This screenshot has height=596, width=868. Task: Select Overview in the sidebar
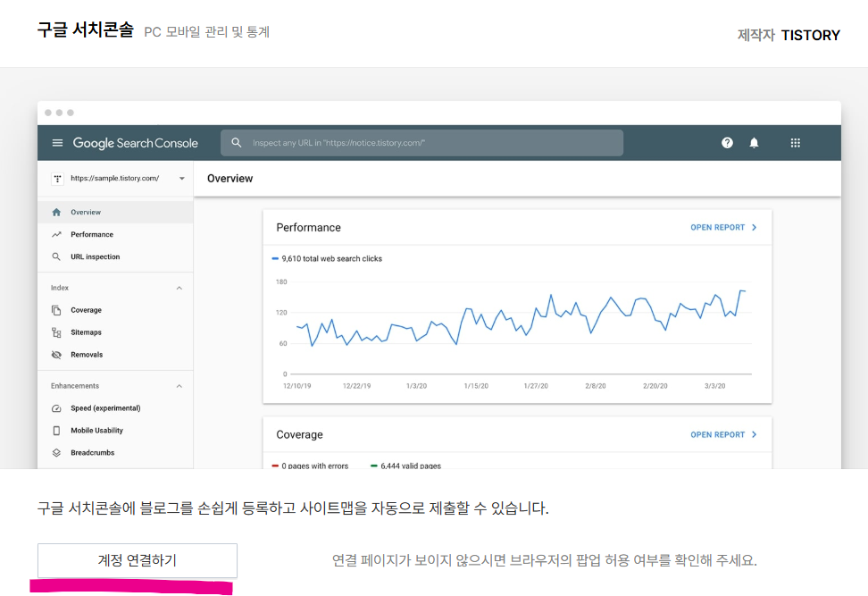pyautogui.click(x=115, y=212)
